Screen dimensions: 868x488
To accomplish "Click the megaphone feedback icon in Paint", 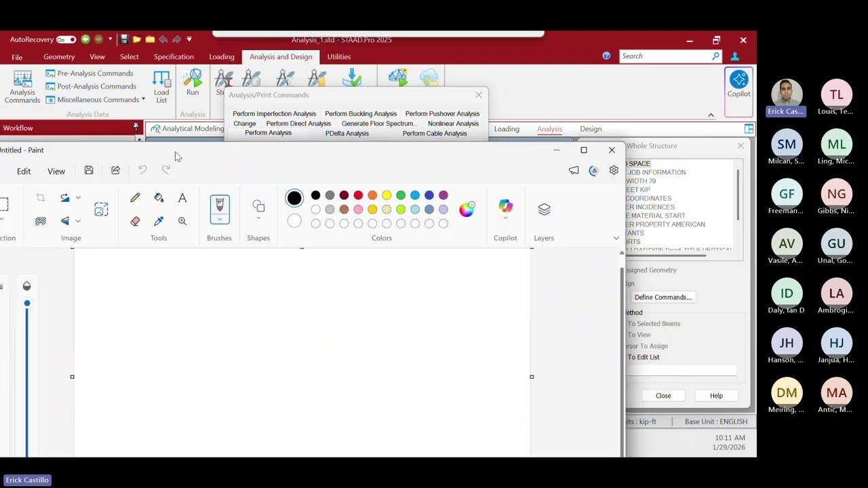I will [574, 170].
